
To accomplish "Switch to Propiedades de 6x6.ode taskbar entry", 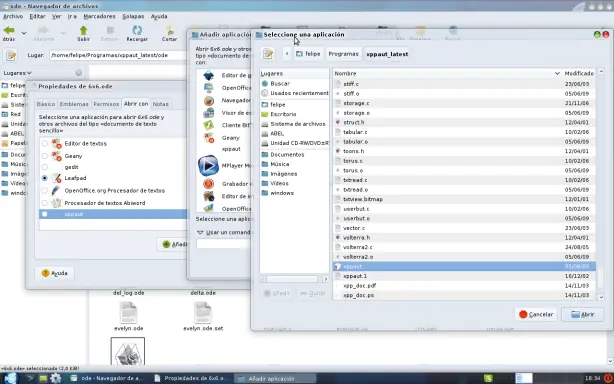I will pyautogui.click(x=190, y=378).
